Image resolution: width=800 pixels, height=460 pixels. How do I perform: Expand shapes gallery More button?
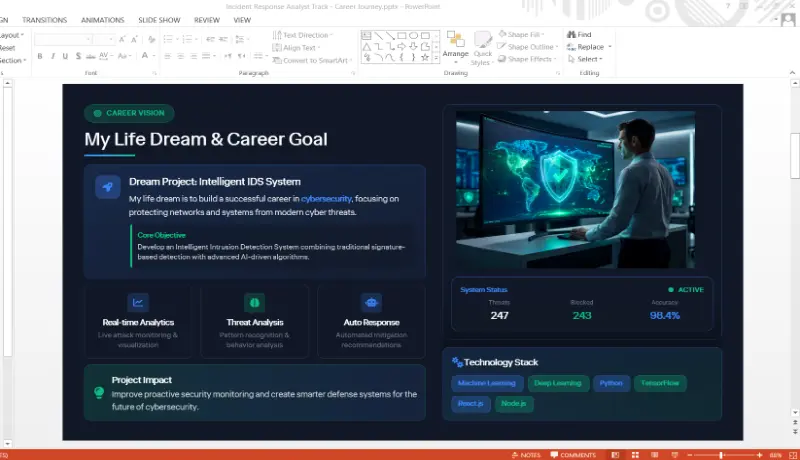click(436, 59)
